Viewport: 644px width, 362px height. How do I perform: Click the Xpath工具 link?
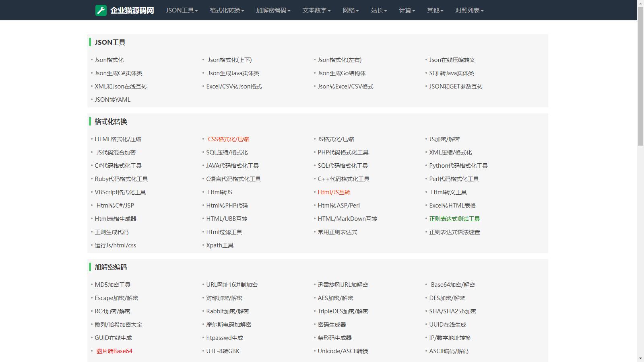pos(220,245)
